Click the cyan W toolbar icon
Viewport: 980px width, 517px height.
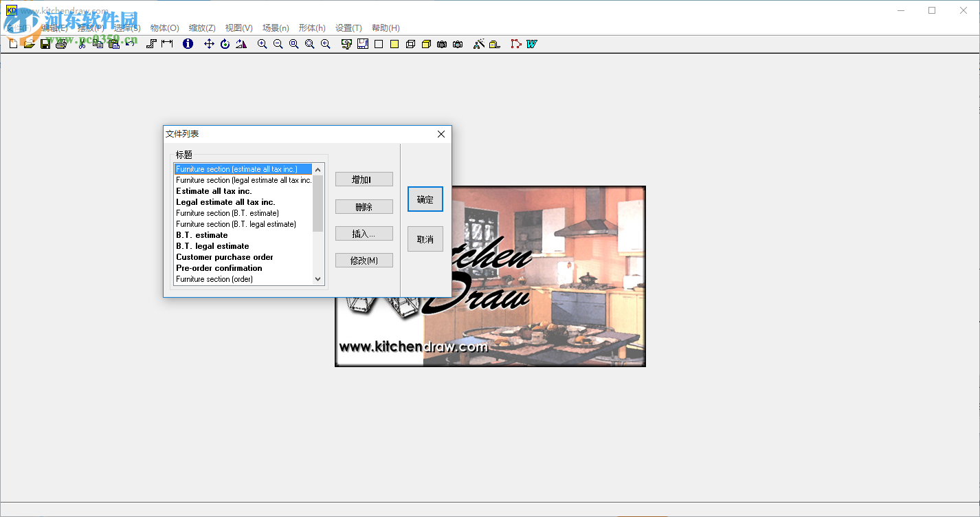point(531,44)
